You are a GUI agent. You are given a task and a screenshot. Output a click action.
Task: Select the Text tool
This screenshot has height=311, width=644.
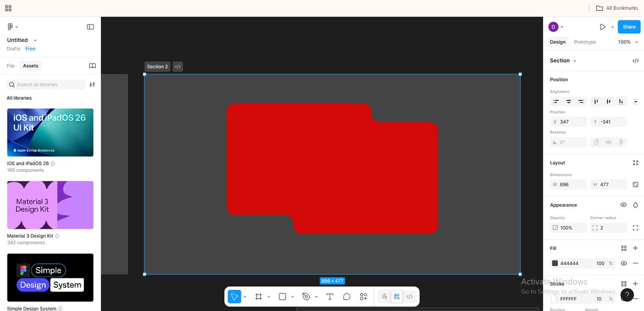tap(330, 296)
